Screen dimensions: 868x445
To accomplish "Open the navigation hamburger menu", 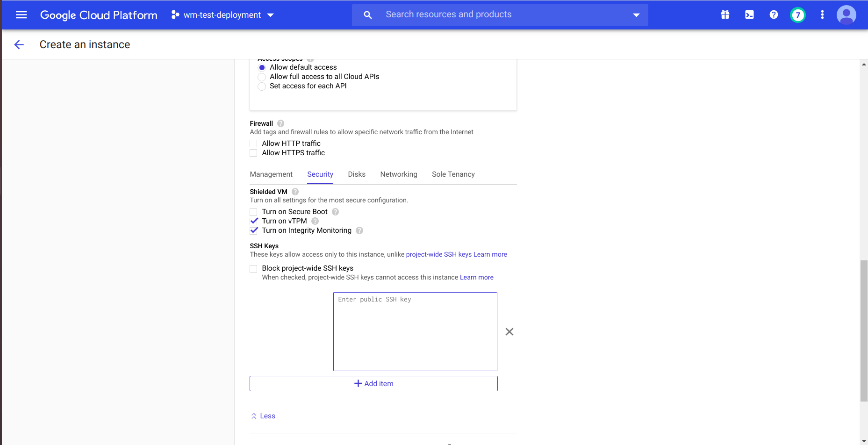I will [x=21, y=14].
